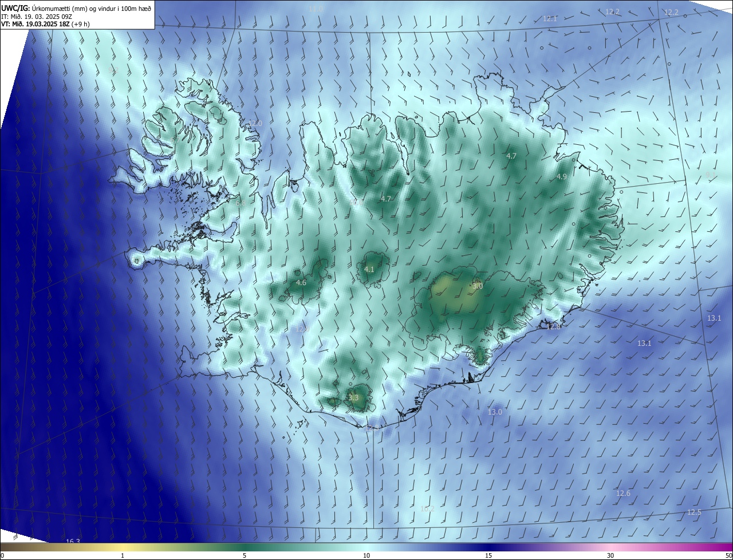The width and height of the screenshot is (733, 560).
Task: Click the 4.6 value over Langjökull glacier
Action: point(301,283)
